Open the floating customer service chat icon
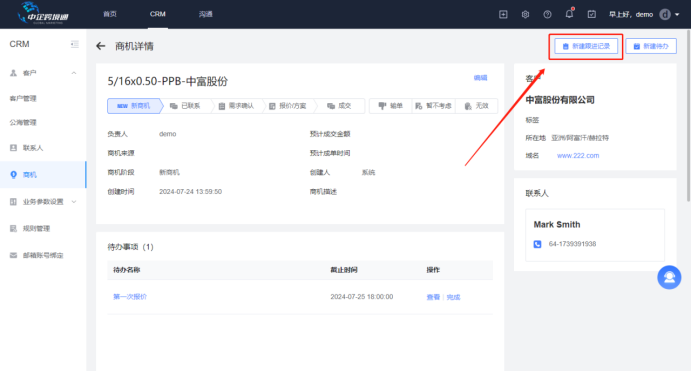The image size is (692, 371). tap(669, 277)
